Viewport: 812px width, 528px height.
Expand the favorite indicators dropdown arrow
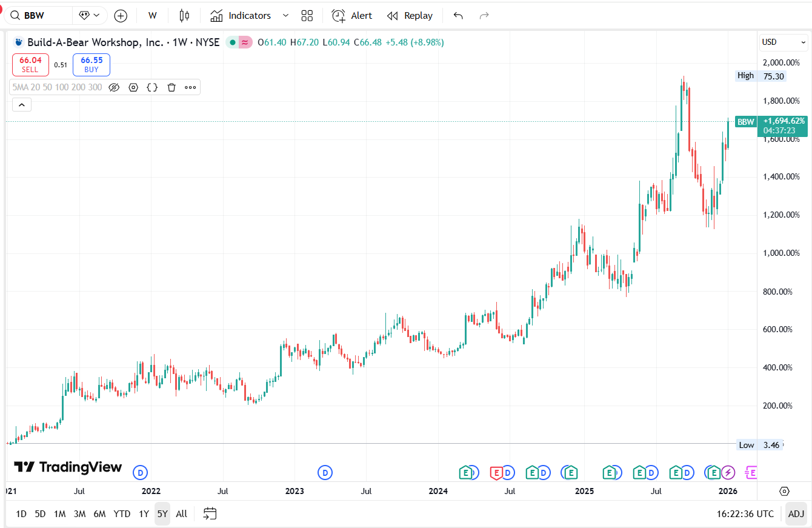pos(286,16)
